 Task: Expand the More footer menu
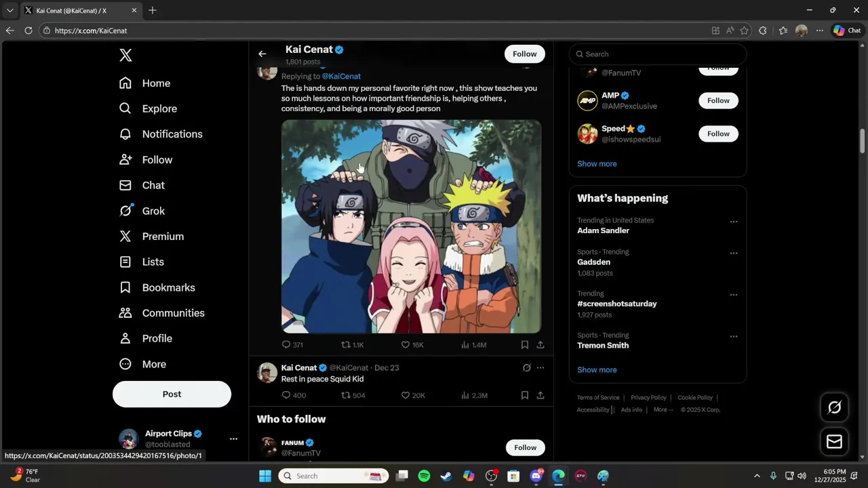tap(663, 410)
